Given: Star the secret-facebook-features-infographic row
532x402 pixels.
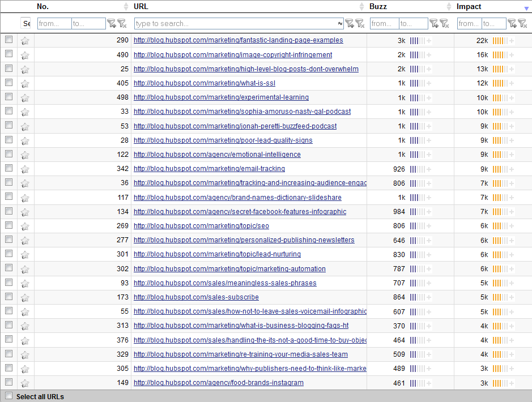Looking at the screenshot, I should (25, 212).
